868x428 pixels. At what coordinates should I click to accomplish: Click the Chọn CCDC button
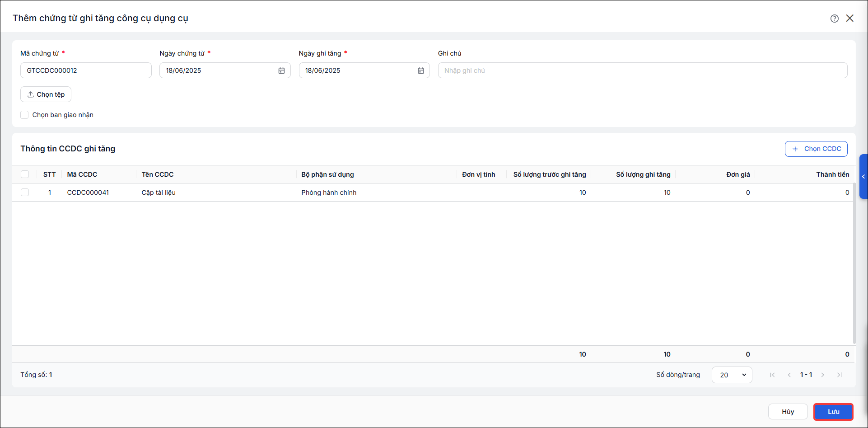pyautogui.click(x=816, y=149)
